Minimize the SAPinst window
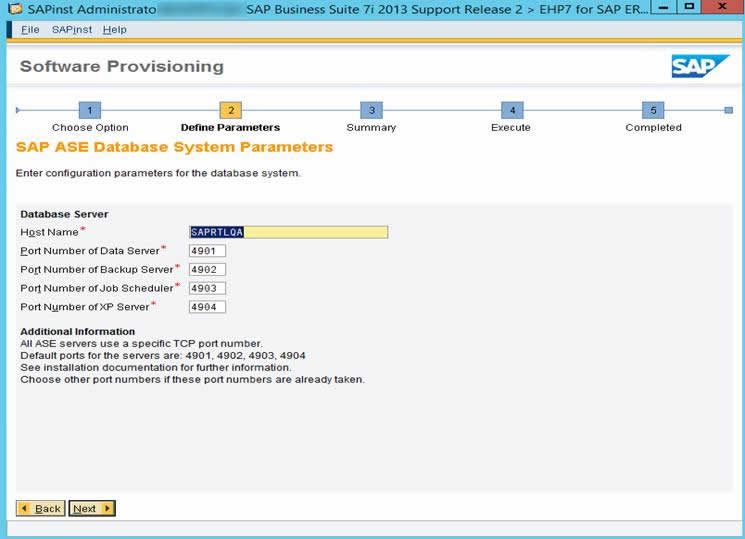 pos(664,7)
